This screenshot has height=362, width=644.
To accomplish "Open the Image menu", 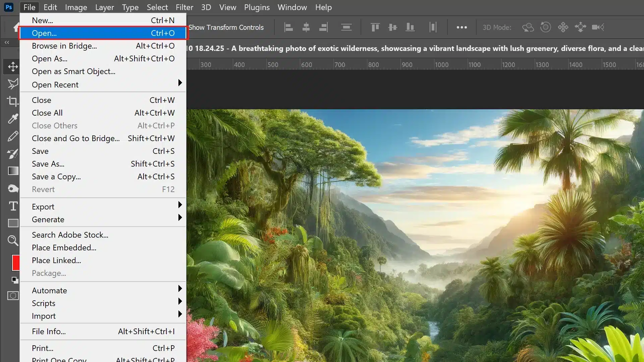I will click(x=76, y=7).
